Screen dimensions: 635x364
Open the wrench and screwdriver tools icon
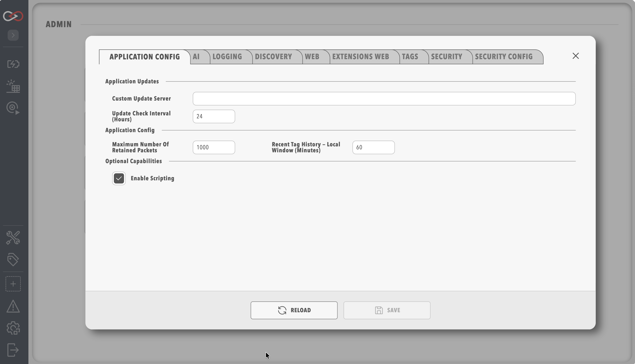point(13,238)
